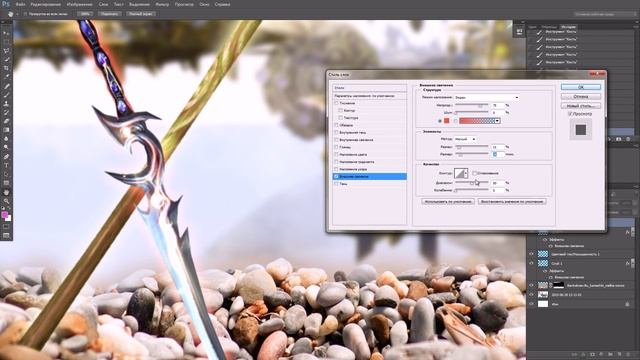This screenshot has width=640, height=360.
Task: Click the black layer mask thumbnail
Action: click(558, 285)
